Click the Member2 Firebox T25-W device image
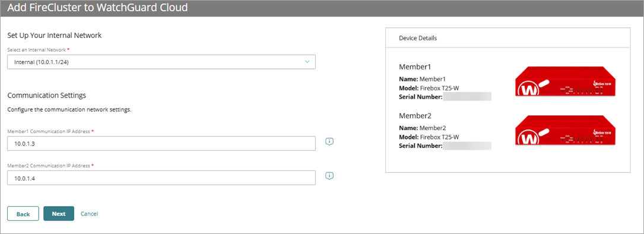Image resolution: width=644 pixels, height=234 pixels. (566, 131)
